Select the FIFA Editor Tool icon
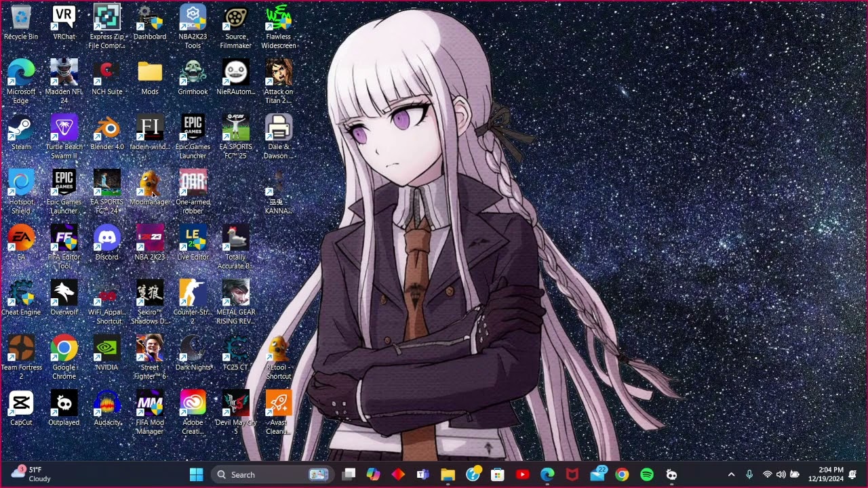 64,247
